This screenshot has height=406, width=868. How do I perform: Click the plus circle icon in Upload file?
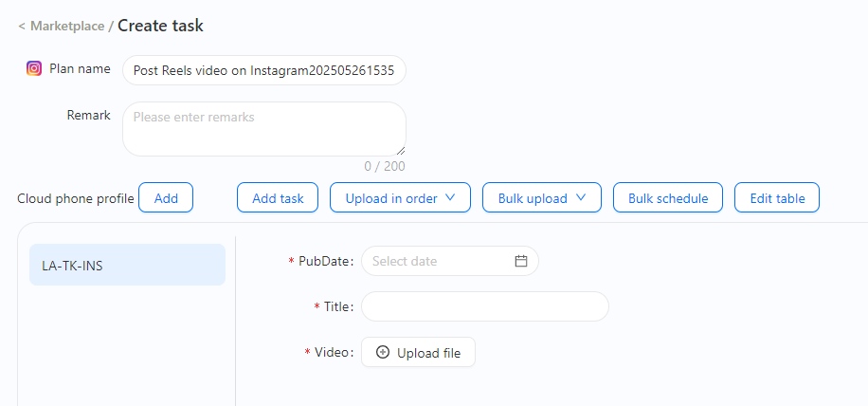[383, 352]
